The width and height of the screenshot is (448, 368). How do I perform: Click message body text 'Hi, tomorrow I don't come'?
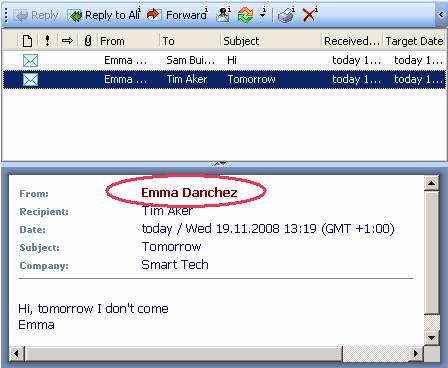[93, 309]
